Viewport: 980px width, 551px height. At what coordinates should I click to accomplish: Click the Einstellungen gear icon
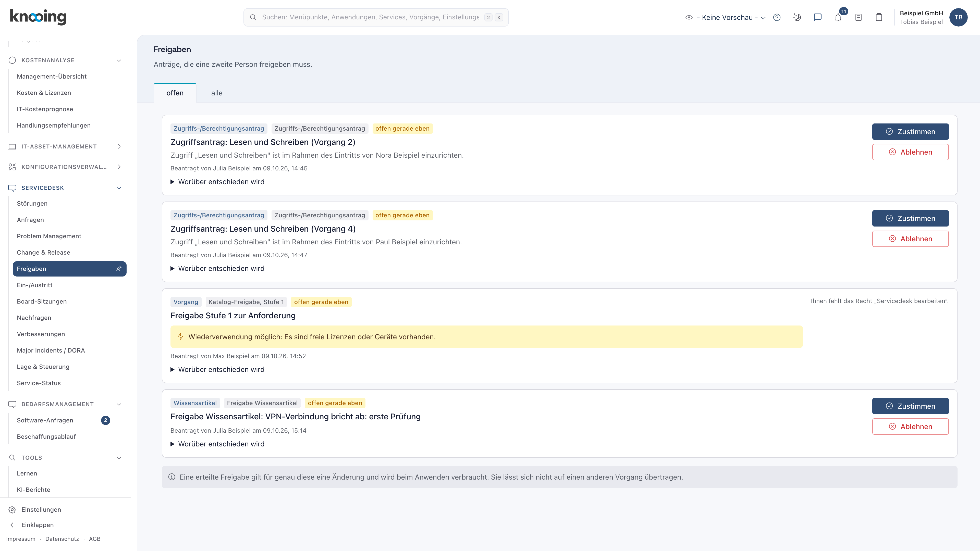pos(12,510)
